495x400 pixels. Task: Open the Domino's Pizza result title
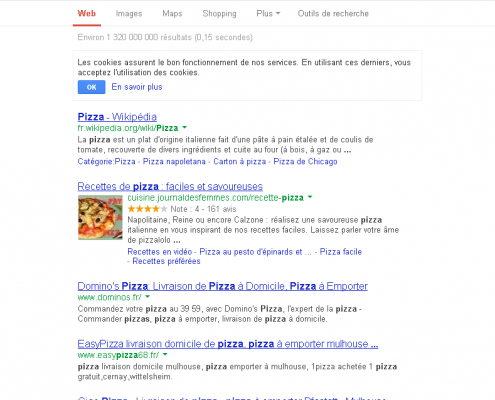pyautogui.click(x=223, y=286)
